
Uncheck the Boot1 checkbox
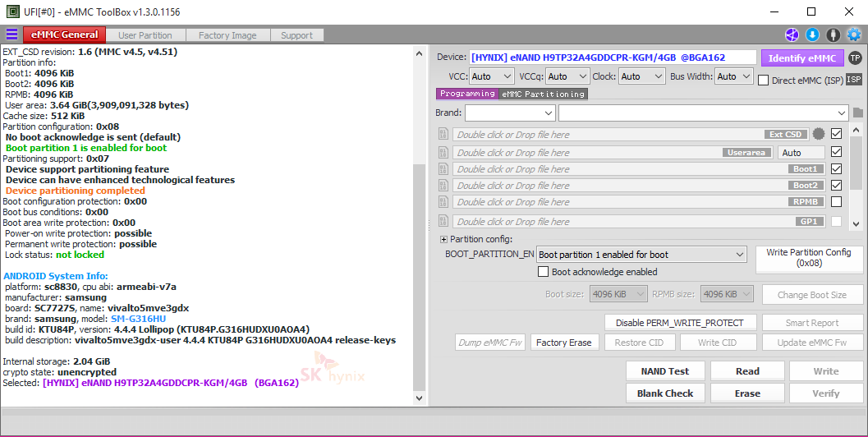837,168
